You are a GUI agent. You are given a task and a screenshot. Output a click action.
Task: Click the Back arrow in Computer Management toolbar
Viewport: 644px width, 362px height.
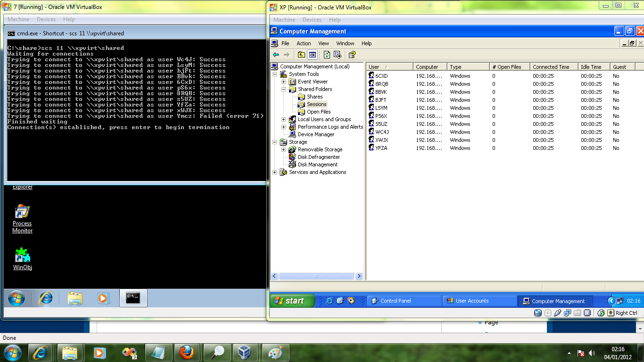(275, 54)
